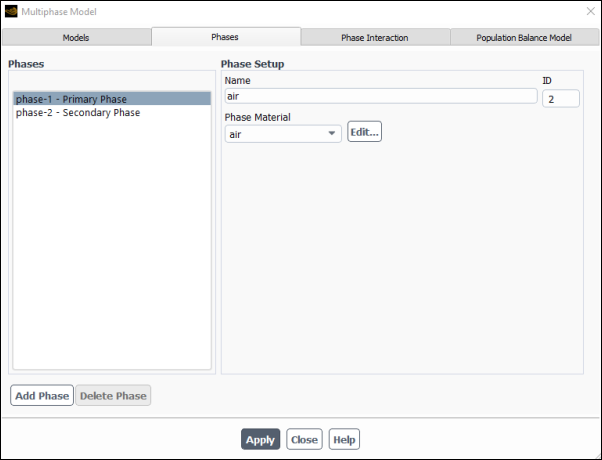Click the Close button at bottom
The height and width of the screenshot is (460, 602).
(x=304, y=439)
